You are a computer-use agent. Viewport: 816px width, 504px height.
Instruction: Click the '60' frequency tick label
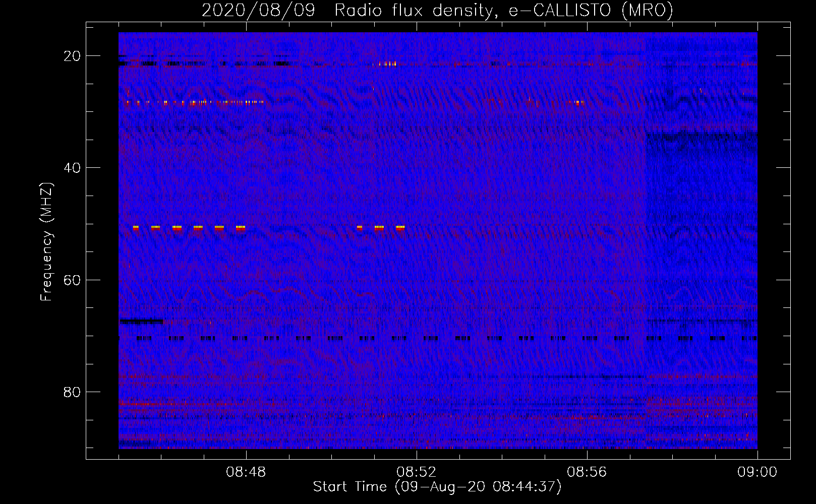[x=72, y=280]
